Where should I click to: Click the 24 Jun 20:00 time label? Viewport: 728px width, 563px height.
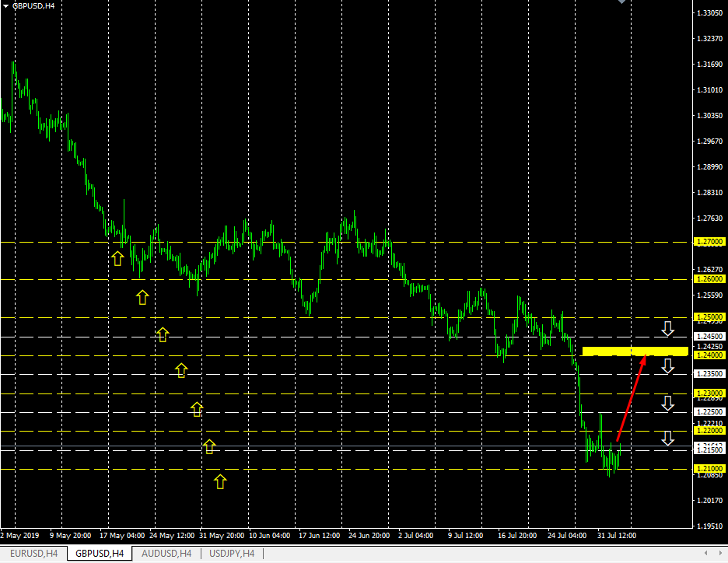coord(369,535)
